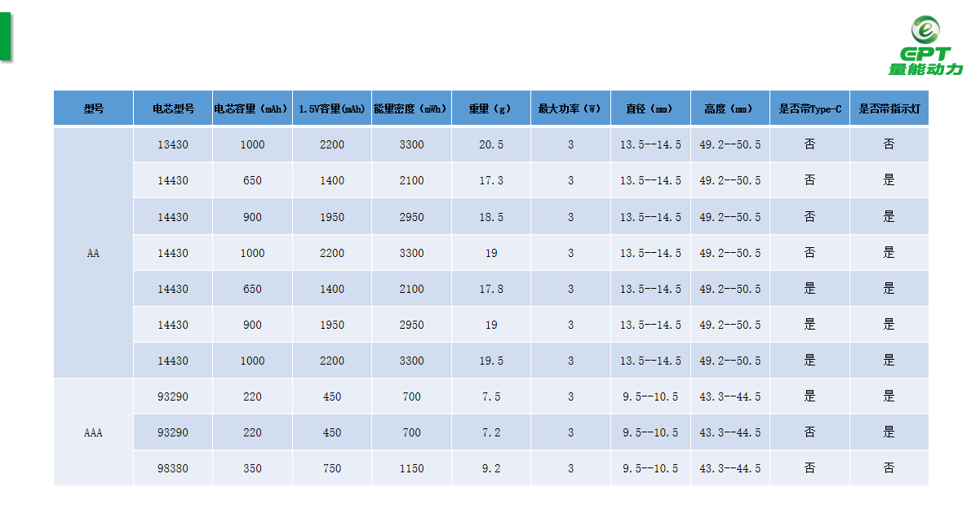Select the 直径(mm) header tab
This screenshot has height=505, width=980.
650,108
